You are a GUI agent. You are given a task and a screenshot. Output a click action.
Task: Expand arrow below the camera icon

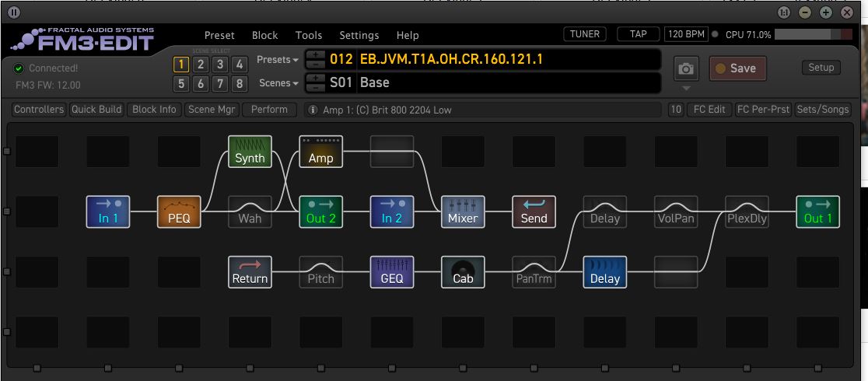(x=685, y=88)
